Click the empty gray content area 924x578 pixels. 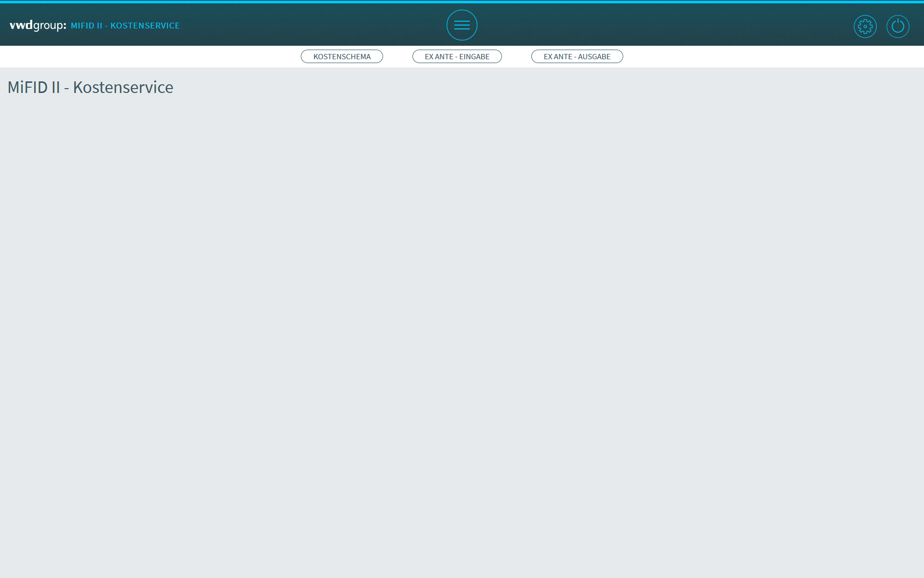tap(462, 313)
